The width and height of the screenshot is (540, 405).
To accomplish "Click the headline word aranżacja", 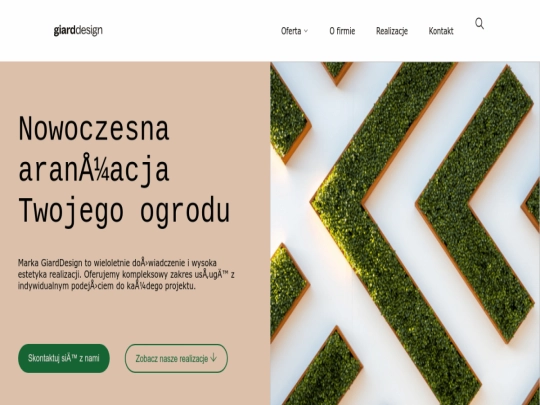I will pyautogui.click(x=94, y=171).
